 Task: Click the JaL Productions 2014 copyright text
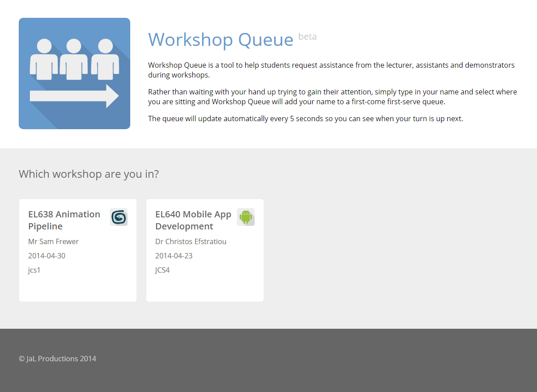tap(58, 359)
